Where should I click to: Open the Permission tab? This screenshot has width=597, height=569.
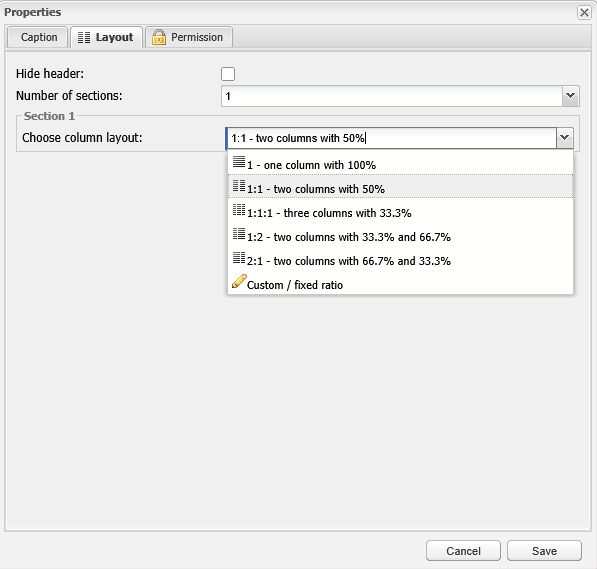[x=189, y=37]
